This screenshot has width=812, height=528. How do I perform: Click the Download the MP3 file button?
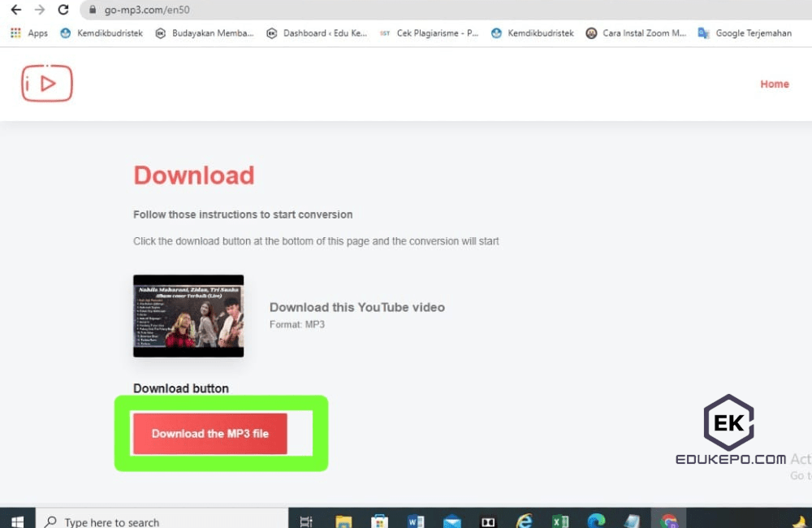pyautogui.click(x=209, y=433)
